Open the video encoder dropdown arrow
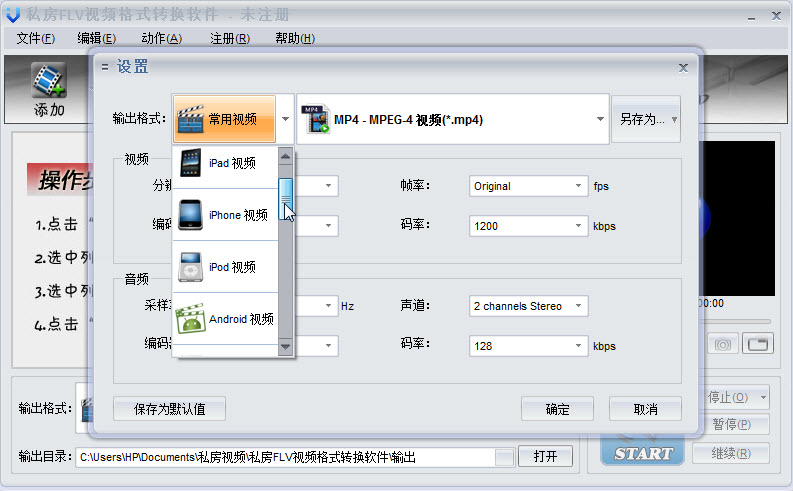Viewport: 793px width, 491px height. [x=328, y=226]
